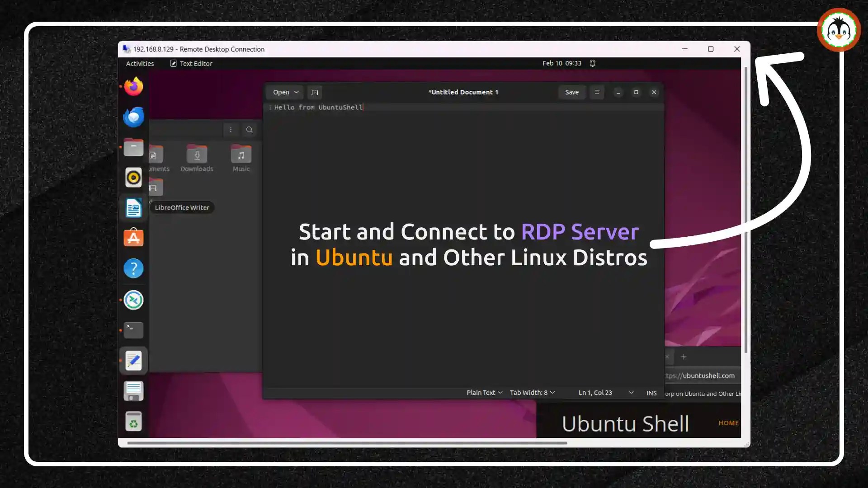
Task: Open the Text Editor hamburger menu
Action: tap(597, 92)
